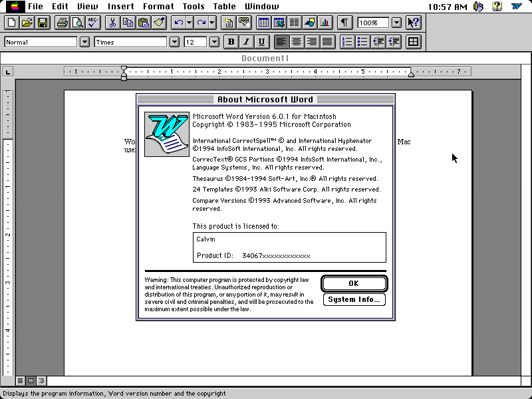This screenshot has height=399, width=532.
Task: Open the Table menu
Action: coord(224,6)
